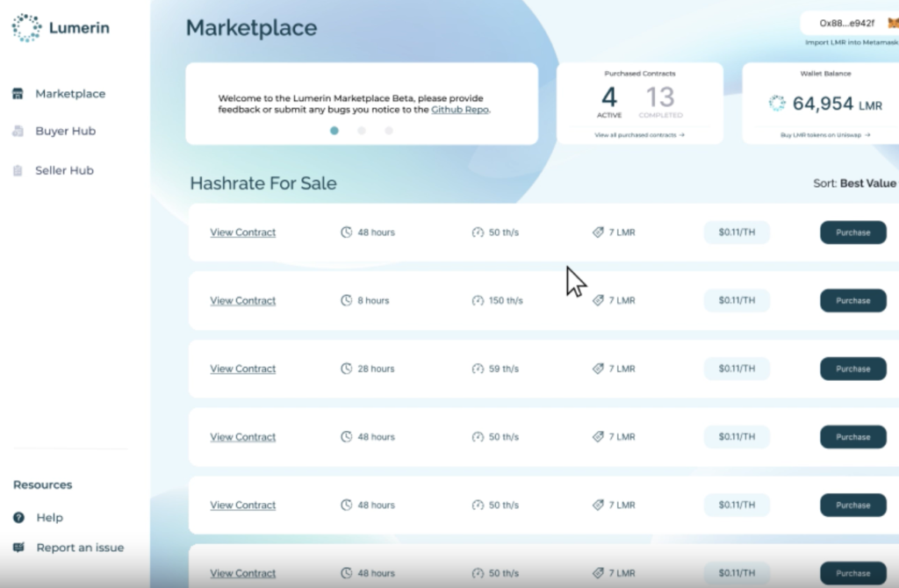Click the Seller Hub sidebar icon
This screenshot has height=588, width=899.
point(18,171)
